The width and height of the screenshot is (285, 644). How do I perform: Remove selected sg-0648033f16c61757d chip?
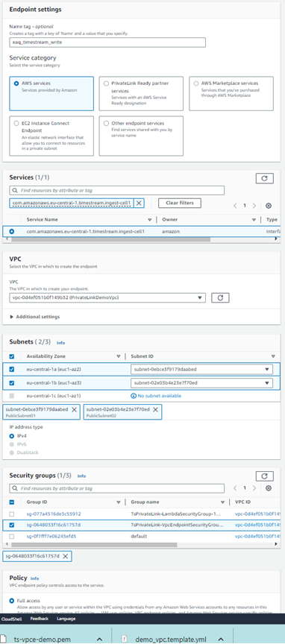pos(65,556)
